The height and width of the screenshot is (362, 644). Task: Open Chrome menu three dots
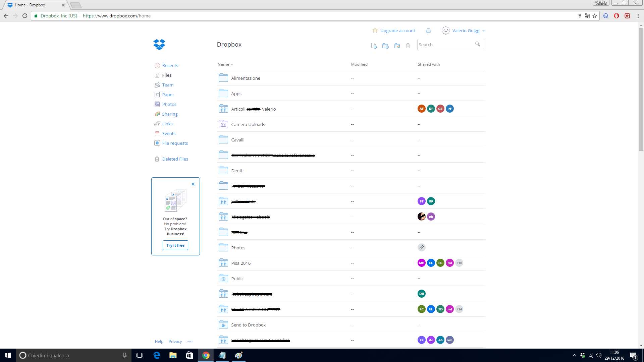pos(638,16)
